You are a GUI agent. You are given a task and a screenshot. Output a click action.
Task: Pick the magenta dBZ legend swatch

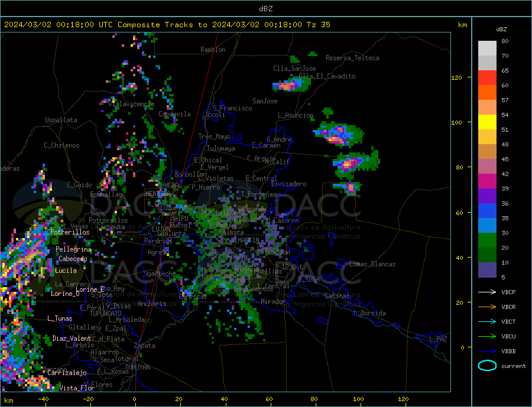point(487,181)
